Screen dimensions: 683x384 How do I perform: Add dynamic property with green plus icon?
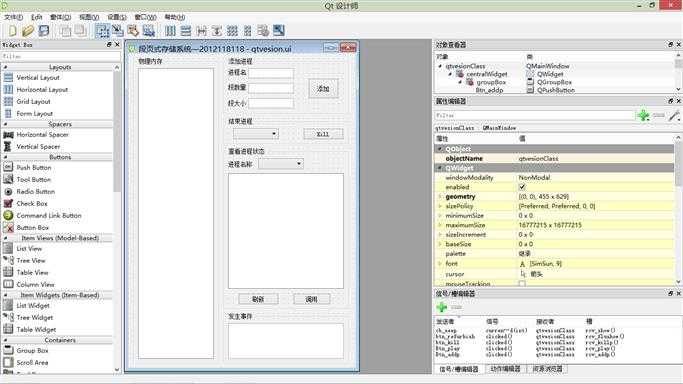(643, 115)
